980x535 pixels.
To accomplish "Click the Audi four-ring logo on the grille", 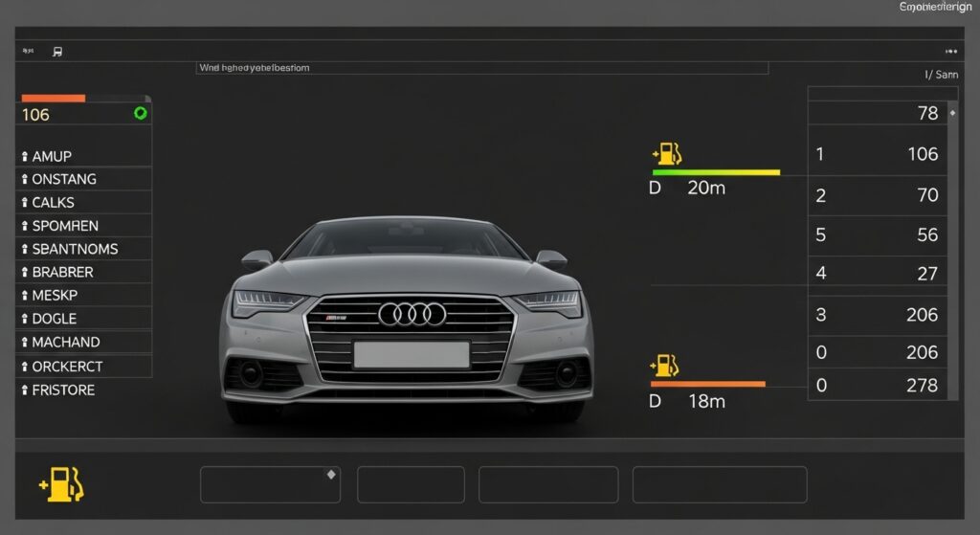I will coord(412,314).
